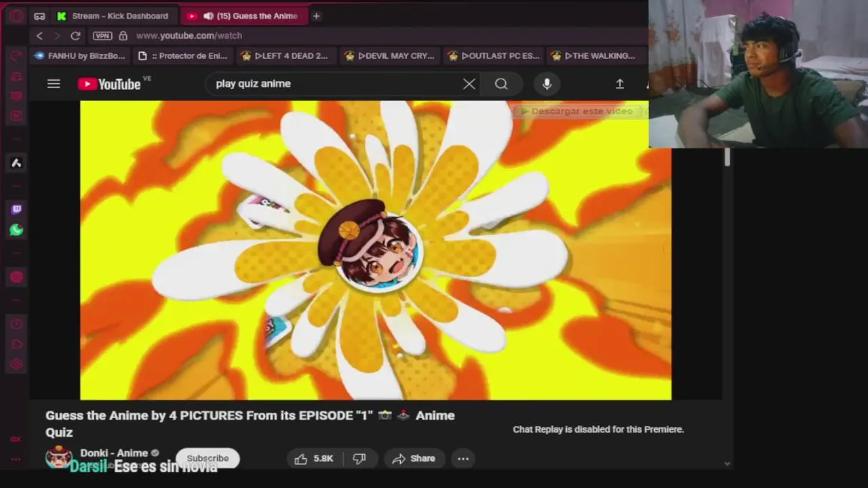Open more actions three-dot menu

[463, 458]
